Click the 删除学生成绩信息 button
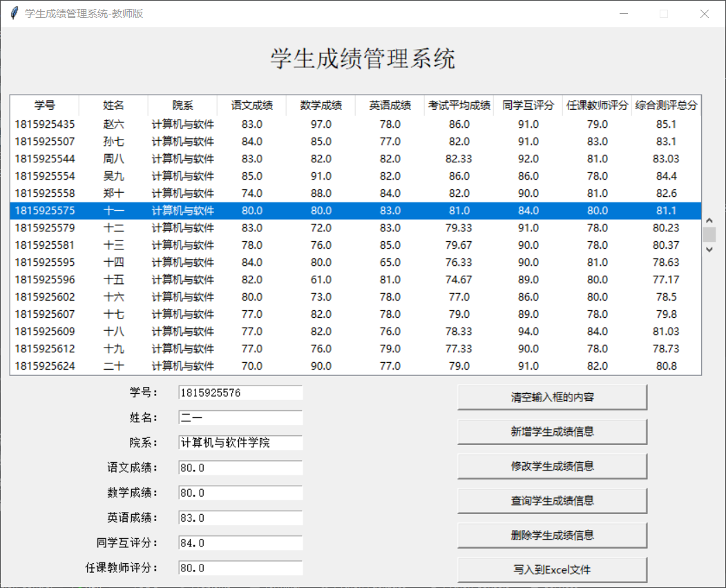 click(x=552, y=535)
